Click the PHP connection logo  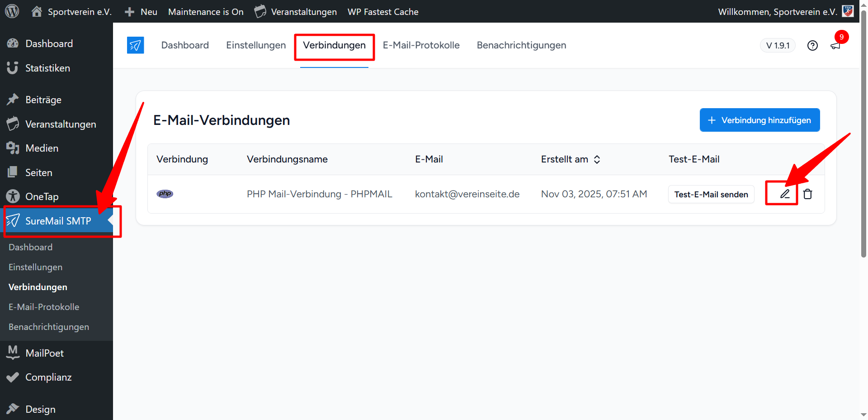(x=165, y=194)
